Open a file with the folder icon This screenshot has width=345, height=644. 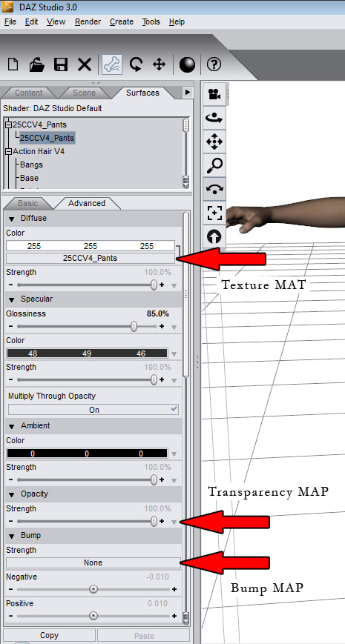pyautogui.click(x=37, y=65)
